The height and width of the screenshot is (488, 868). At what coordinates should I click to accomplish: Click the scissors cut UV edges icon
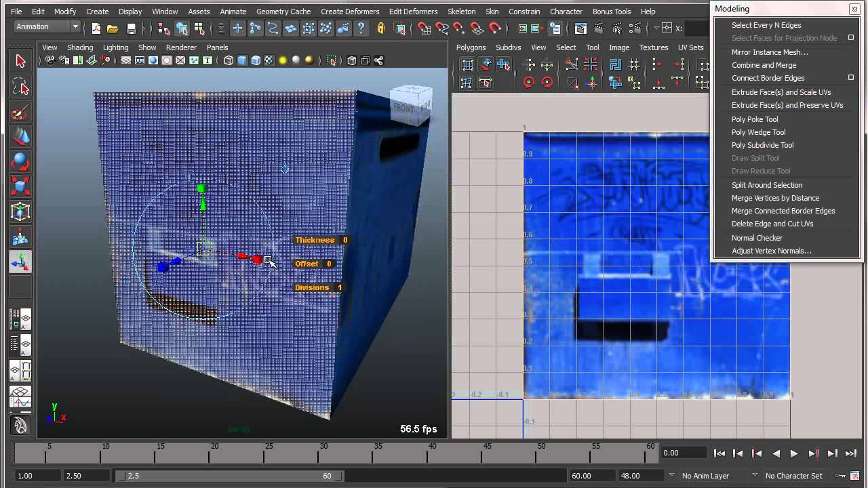point(571,65)
